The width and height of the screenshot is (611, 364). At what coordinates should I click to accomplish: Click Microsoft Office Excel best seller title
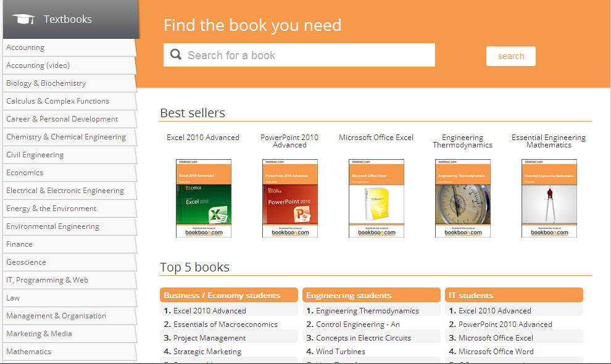tap(376, 138)
